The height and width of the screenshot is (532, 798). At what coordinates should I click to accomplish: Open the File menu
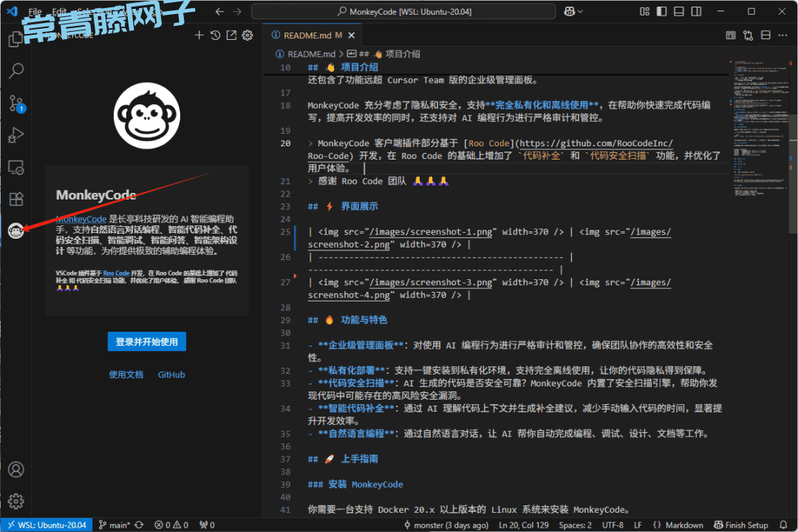point(35,11)
